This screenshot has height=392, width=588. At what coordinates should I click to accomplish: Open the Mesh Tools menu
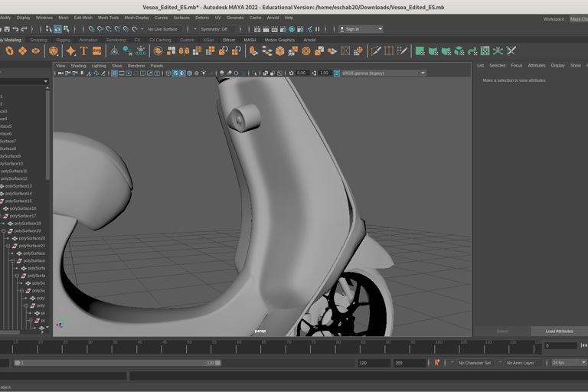tap(108, 18)
